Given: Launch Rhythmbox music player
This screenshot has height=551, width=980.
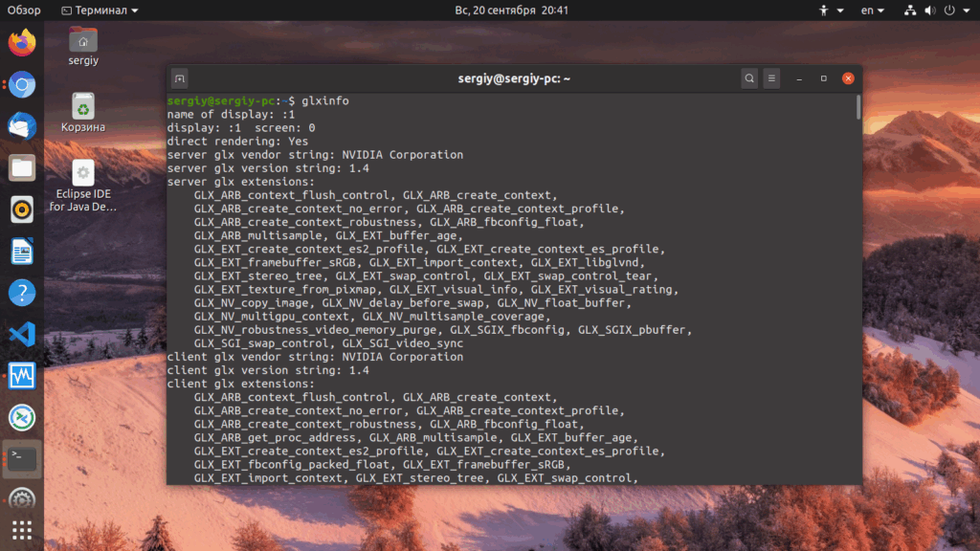Looking at the screenshot, I should [x=22, y=209].
